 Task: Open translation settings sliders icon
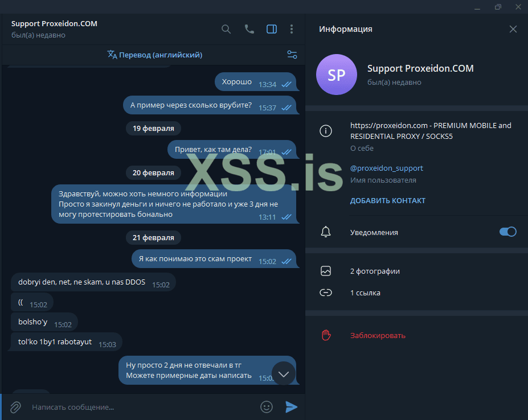point(292,55)
